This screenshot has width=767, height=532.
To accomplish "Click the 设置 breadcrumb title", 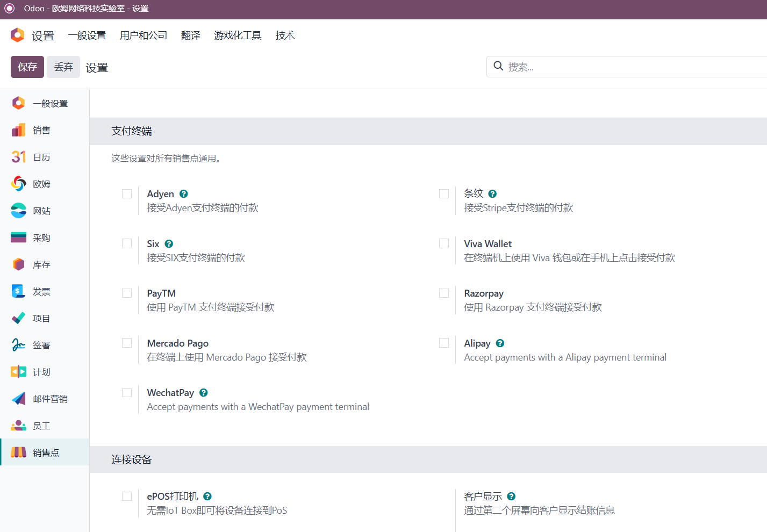I will click(97, 68).
